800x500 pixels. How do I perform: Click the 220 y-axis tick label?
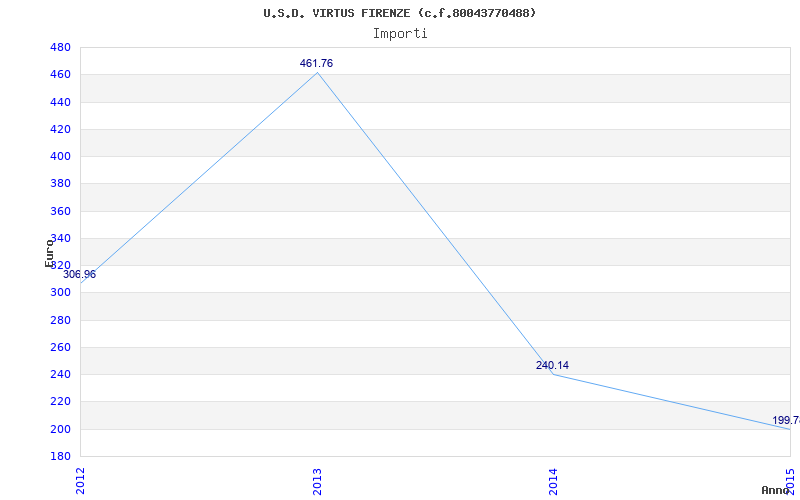pyautogui.click(x=60, y=402)
